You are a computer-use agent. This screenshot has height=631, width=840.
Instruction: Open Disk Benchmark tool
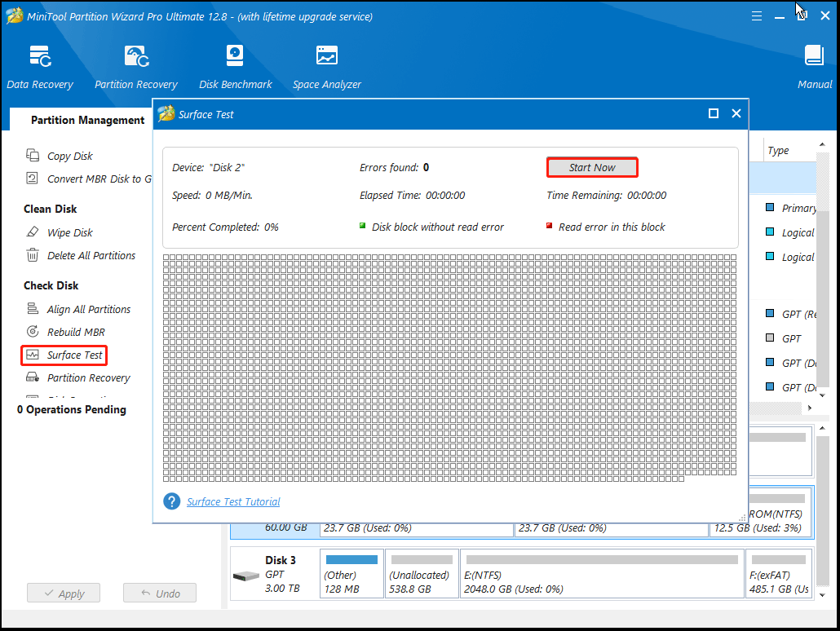(x=235, y=66)
